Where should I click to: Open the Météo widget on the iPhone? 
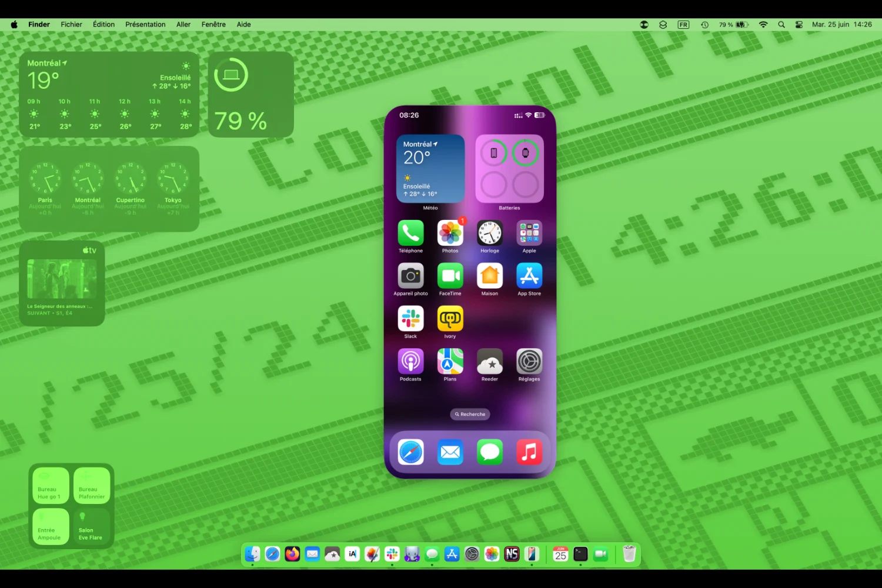click(x=430, y=169)
